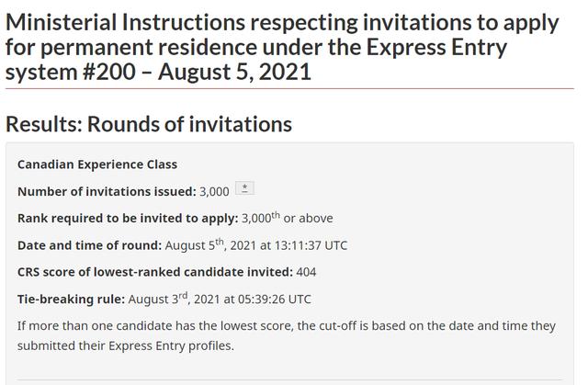Screen dimensions: 588x385
Task: Click the '3,000th or above' rank value
Action: (x=287, y=219)
